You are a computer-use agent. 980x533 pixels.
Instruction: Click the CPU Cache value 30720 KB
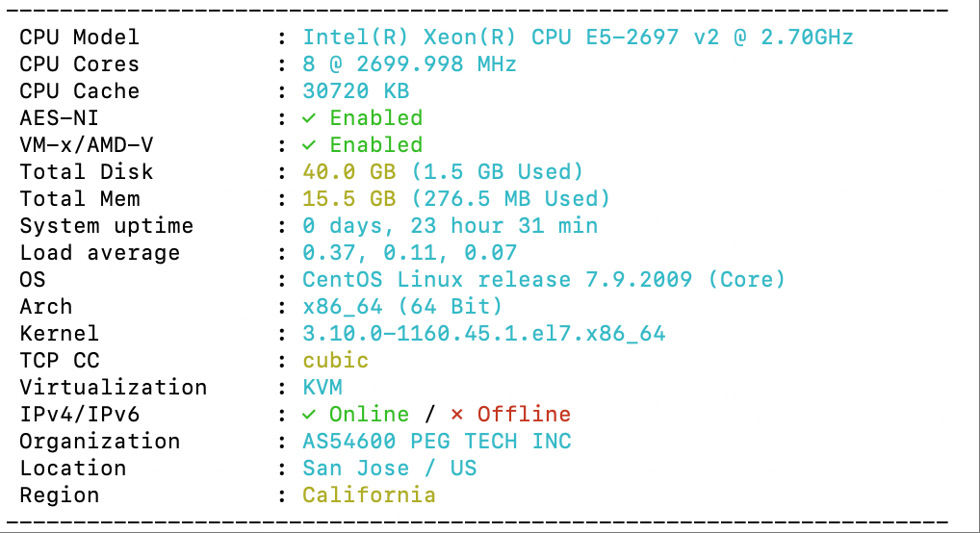click(x=355, y=91)
